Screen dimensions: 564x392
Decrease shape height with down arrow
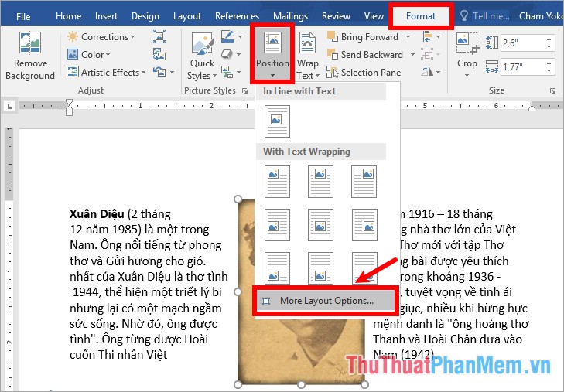point(549,47)
